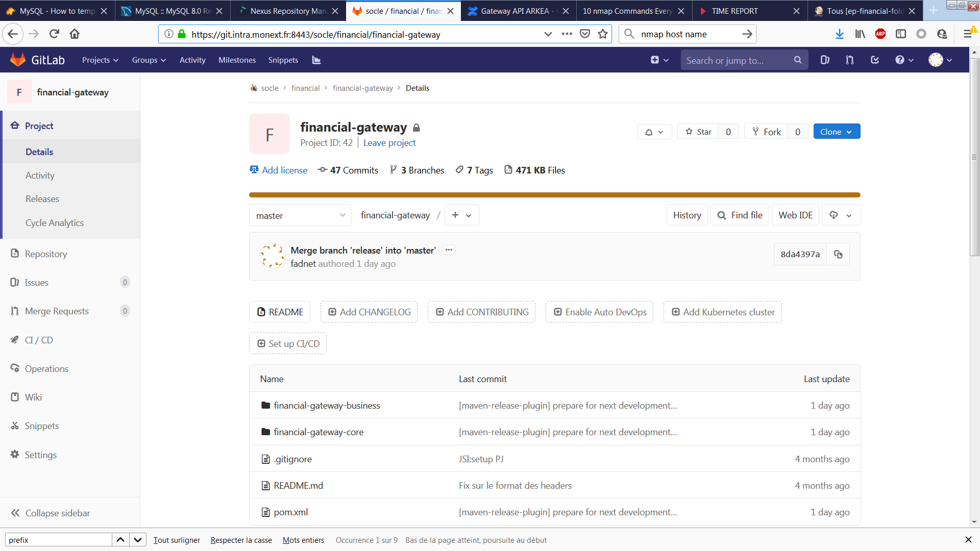
Task: Expand the commit message ellipsis button
Action: 449,250
